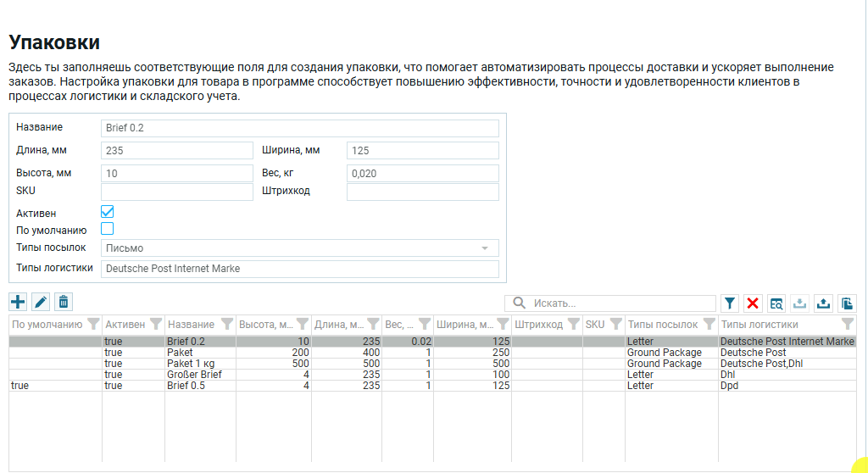Open filter on Активен column
The image size is (868, 473).
[x=155, y=324]
